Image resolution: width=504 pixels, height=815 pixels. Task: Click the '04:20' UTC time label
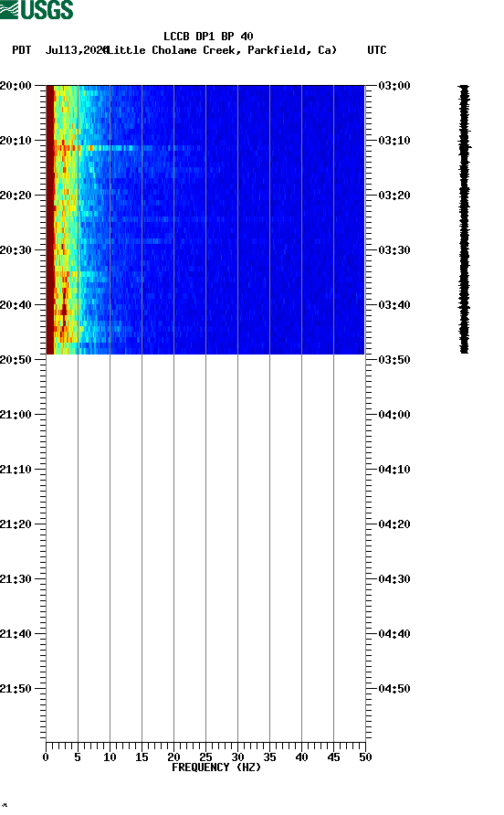[394, 524]
